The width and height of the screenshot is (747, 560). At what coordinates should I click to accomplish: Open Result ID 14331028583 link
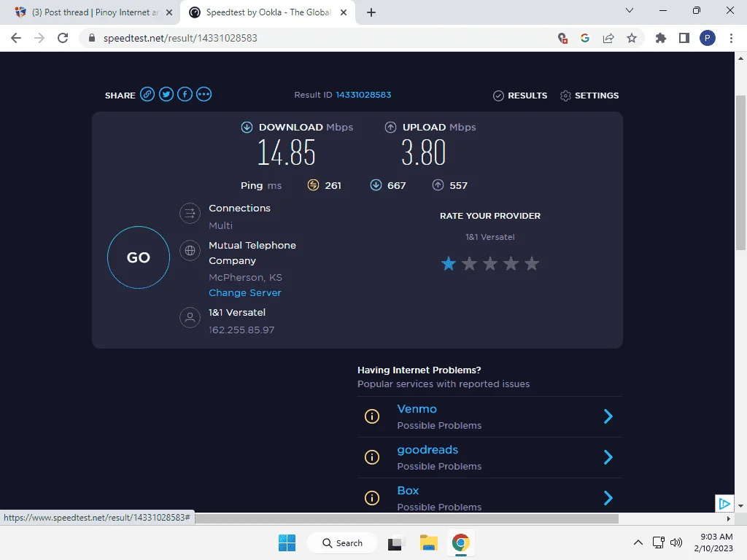pos(363,95)
